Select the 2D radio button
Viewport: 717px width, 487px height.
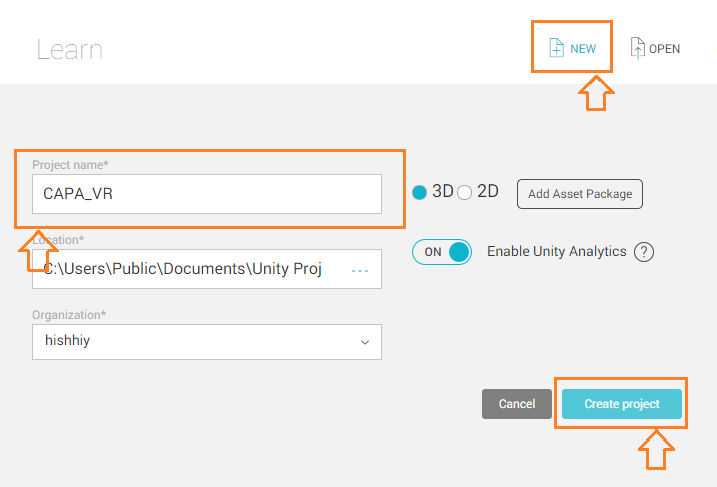point(465,192)
